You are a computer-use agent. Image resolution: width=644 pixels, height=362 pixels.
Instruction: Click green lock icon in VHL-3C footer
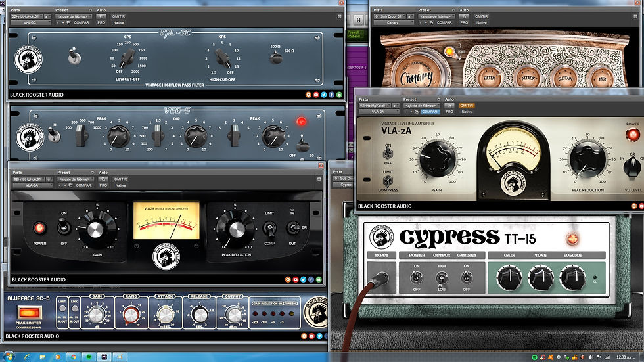(339, 95)
